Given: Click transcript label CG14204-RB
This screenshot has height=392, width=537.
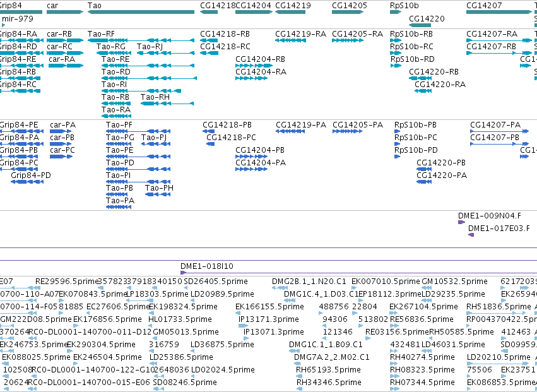Looking at the screenshot, I should [x=260, y=59].
